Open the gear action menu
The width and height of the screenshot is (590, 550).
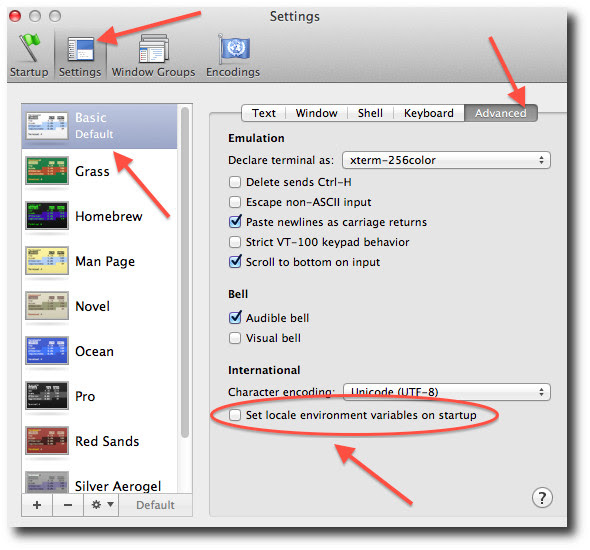point(101,505)
